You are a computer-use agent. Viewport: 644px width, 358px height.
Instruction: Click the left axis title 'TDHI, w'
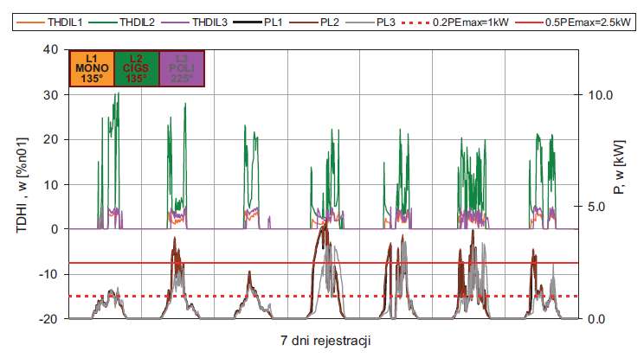(x=22, y=185)
